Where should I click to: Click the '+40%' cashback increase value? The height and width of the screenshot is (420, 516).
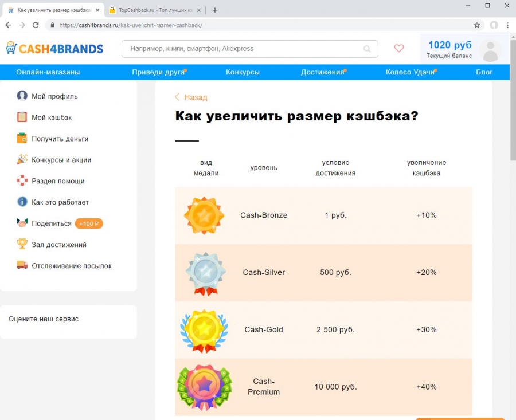coord(427,387)
